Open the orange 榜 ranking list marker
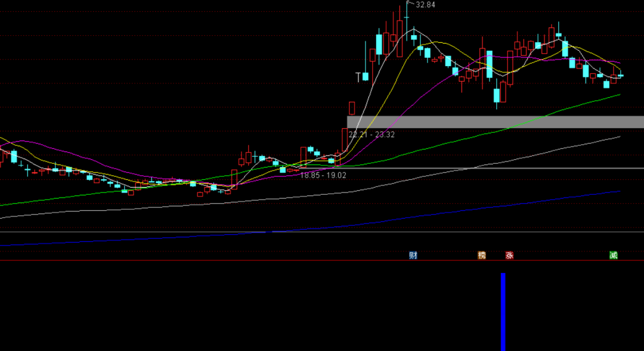Image resolution: width=644 pixels, height=351 pixels. coord(482,256)
